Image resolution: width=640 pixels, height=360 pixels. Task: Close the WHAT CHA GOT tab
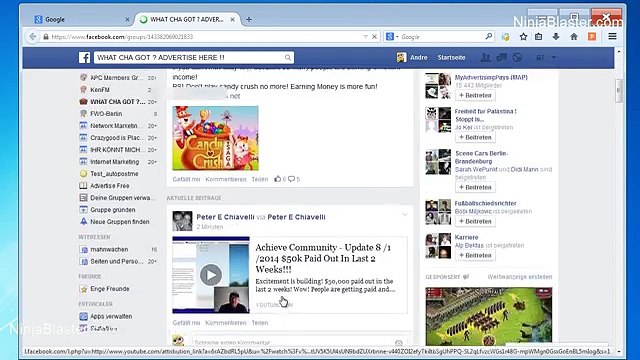(232, 19)
